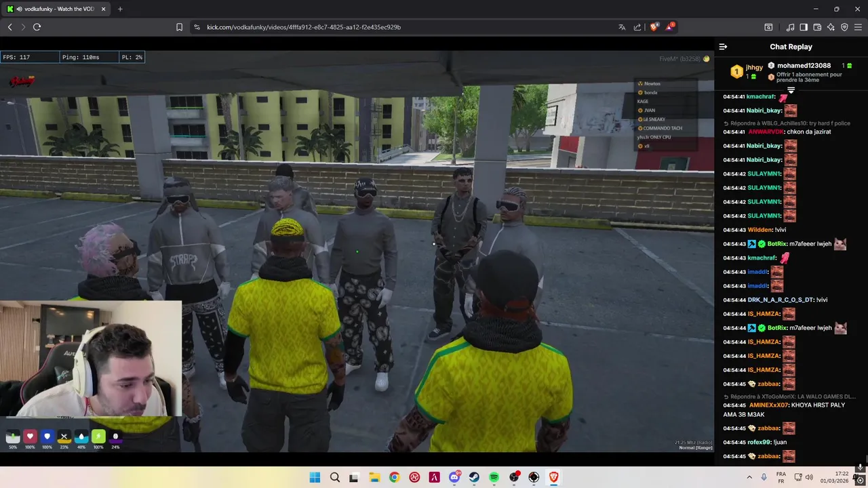Screen dimensions: 868x488
Task: Click the tab search icon in toolbar
Action: pyautogui.click(x=768, y=27)
